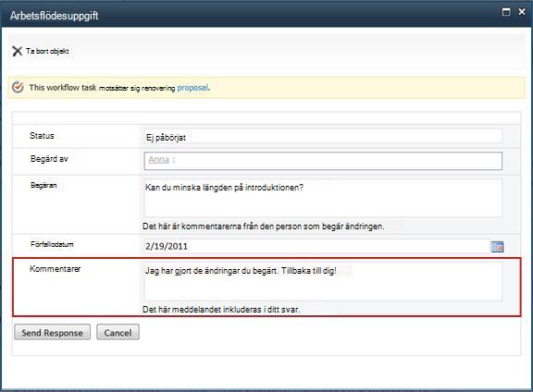Click the Ta bort objekt label
Screen dimensions: 533x392
point(47,51)
